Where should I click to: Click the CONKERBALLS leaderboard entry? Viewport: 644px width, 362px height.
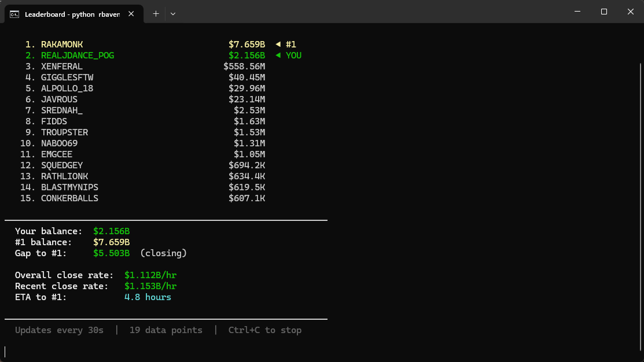point(69,198)
